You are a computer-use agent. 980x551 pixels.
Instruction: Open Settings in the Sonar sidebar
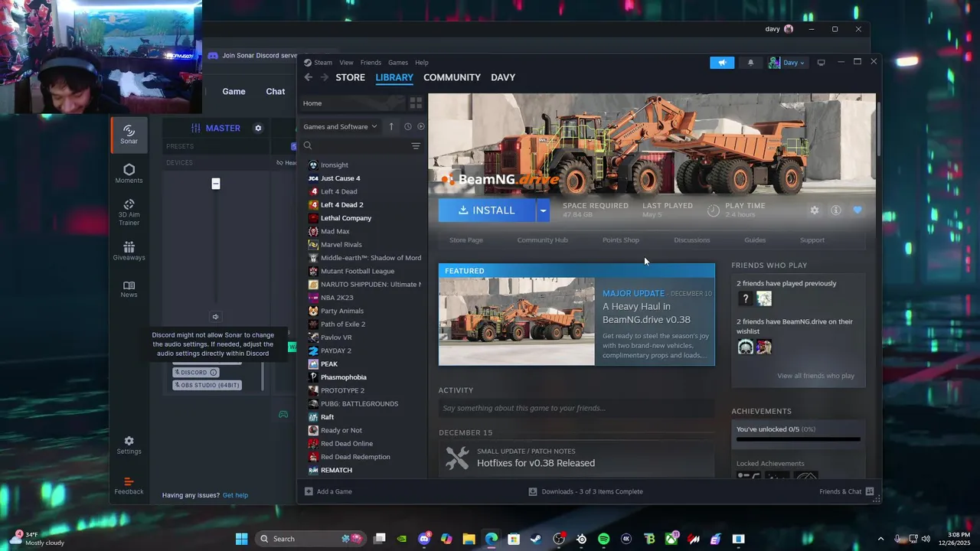click(x=129, y=445)
